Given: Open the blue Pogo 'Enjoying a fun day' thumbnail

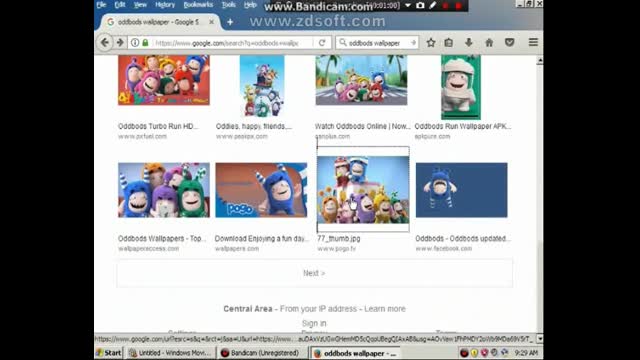Looking at the screenshot, I should [261, 190].
